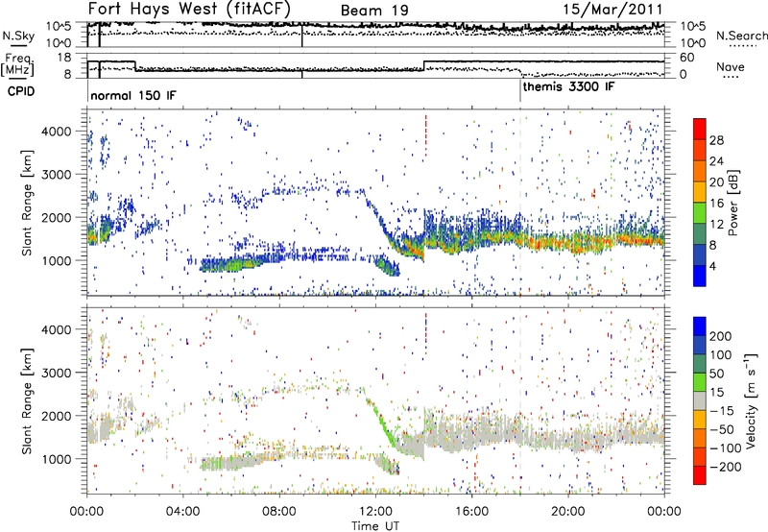Pick the gray -15 to 15 Velocity segment
This screenshot has height=532, width=768.
(700, 400)
